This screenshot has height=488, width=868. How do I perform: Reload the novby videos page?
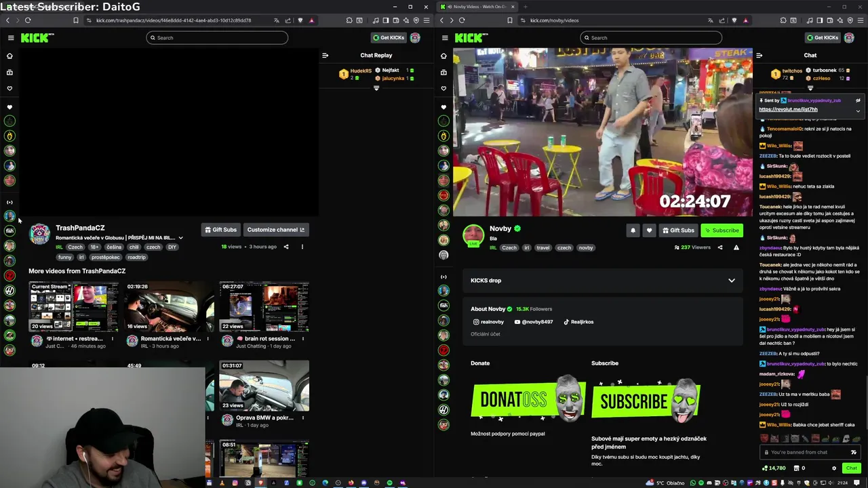[x=462, y=20]
